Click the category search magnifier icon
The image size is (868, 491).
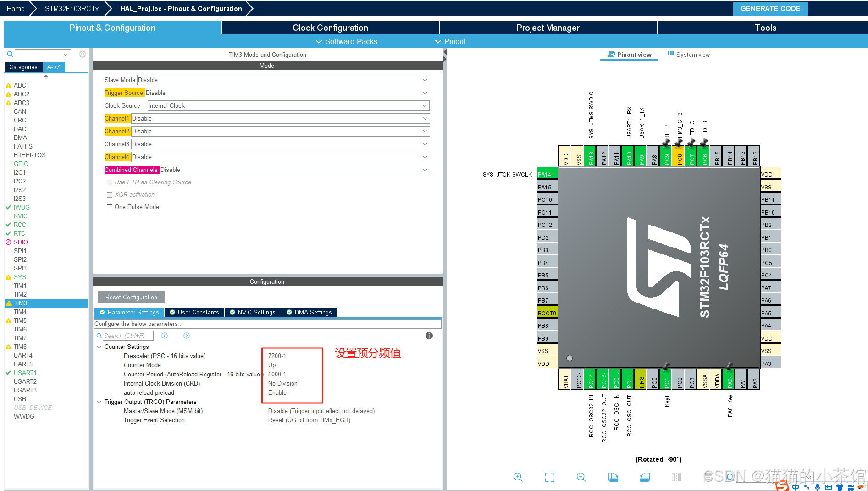point(10,55)
